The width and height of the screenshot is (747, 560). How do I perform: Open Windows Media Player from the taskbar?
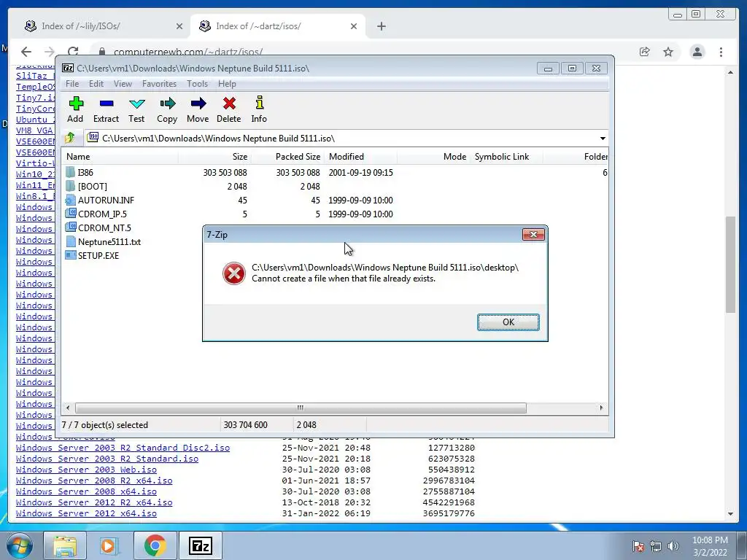[109, 545]
